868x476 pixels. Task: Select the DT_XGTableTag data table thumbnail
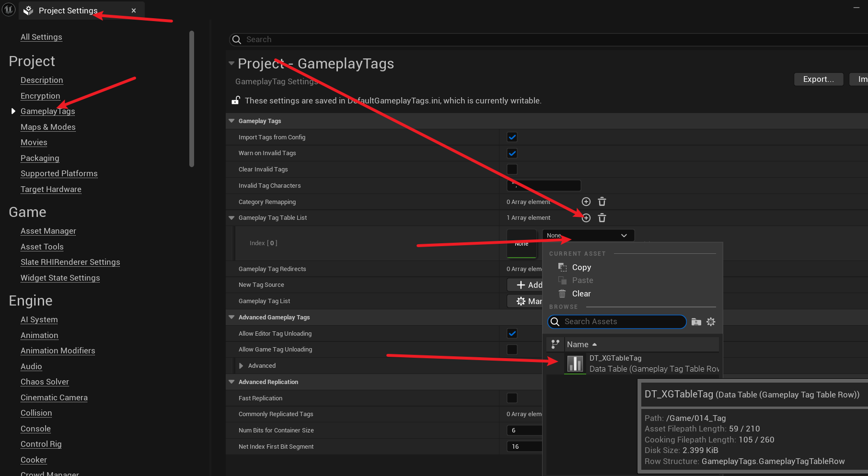point(575,364)
